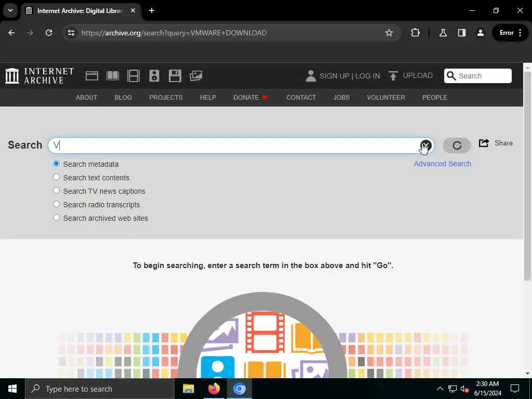Close the Internet Archive tab
Screen dimensions: 532x399
pos(133,10)
